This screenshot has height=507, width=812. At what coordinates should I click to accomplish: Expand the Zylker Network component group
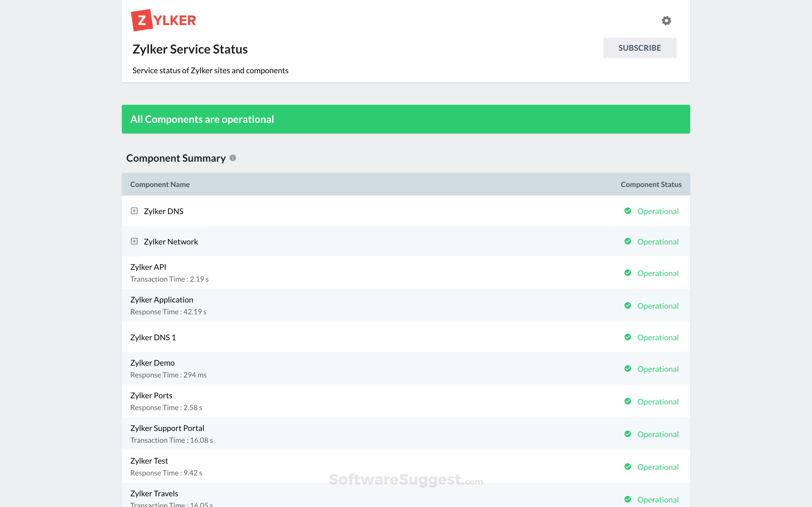(x=134, y=241)
